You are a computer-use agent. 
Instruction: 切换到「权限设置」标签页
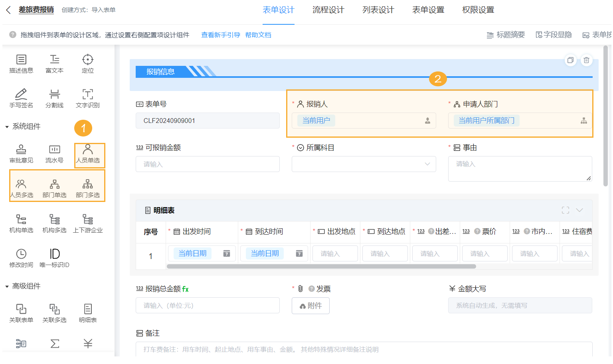[x=478, y=10]
